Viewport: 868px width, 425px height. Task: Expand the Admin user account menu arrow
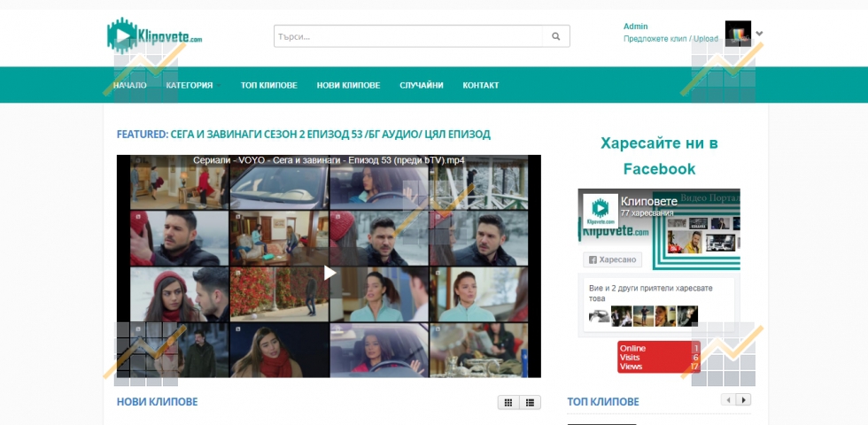click(759, 34)
